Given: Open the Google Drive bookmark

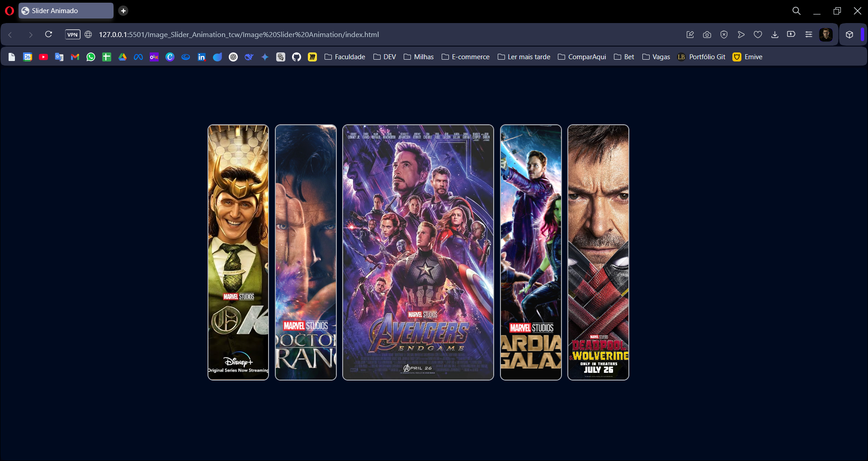Looking at the screenshot, I should [123, 57].
